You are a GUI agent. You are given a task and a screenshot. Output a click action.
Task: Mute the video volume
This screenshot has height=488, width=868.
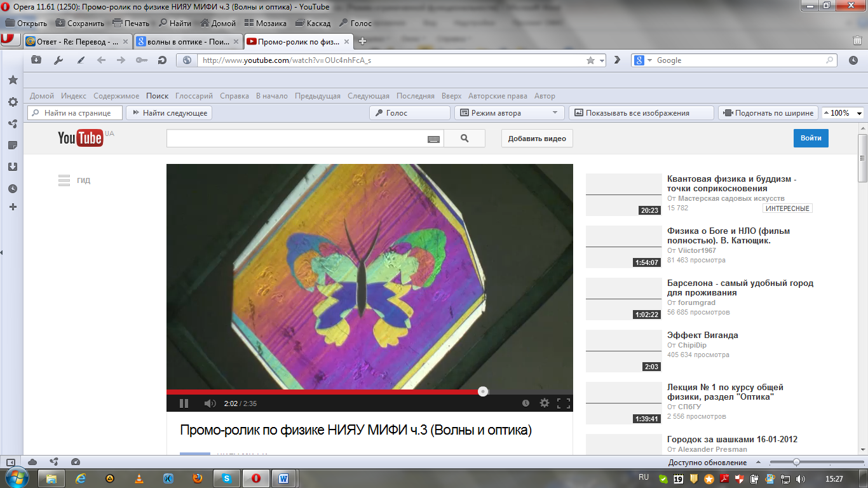click(x=210, y=403)
